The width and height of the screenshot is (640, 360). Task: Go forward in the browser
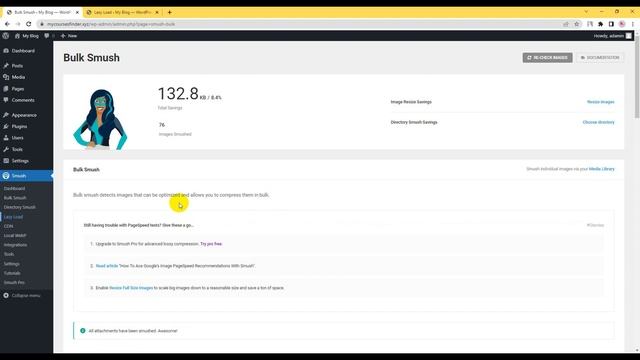(18, 24)
